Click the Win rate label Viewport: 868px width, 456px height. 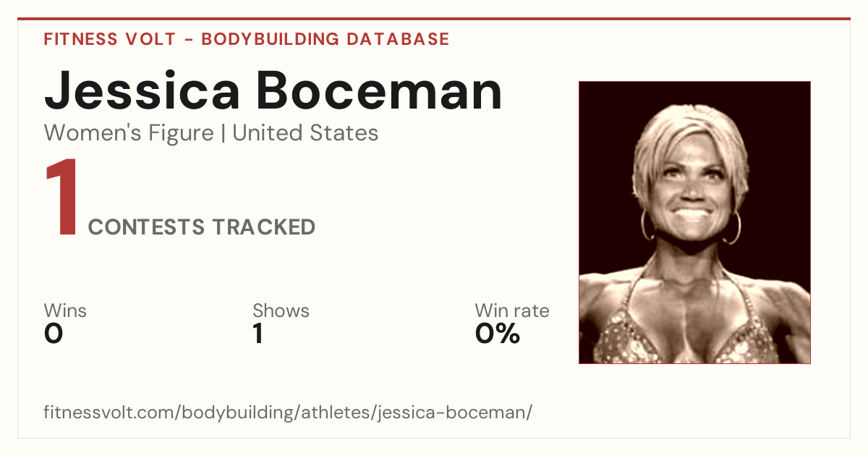(x=512, y=311)
